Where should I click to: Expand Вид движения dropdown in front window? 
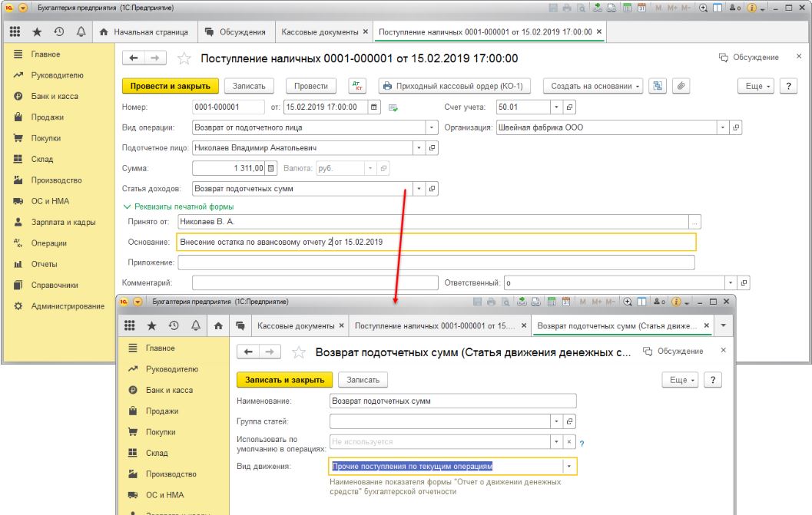tap(569, 467)
